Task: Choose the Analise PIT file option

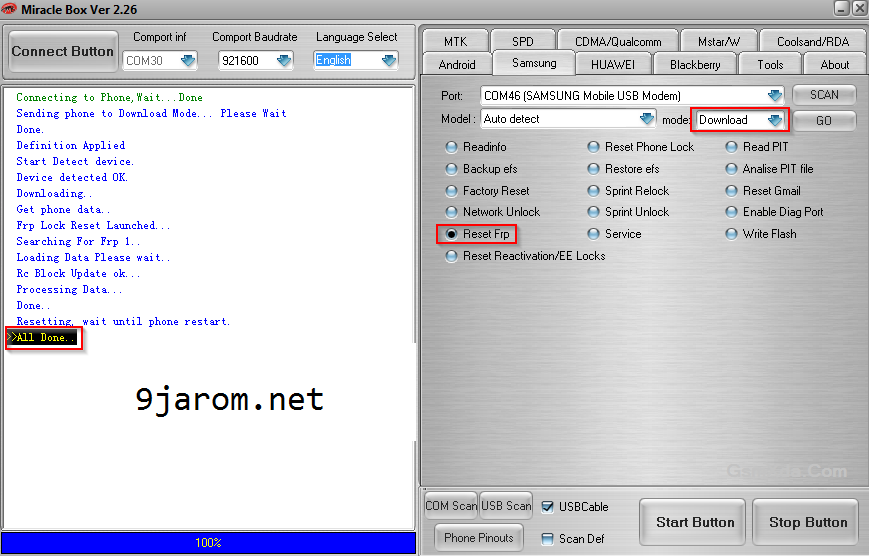Action: (x=732, y=169)
